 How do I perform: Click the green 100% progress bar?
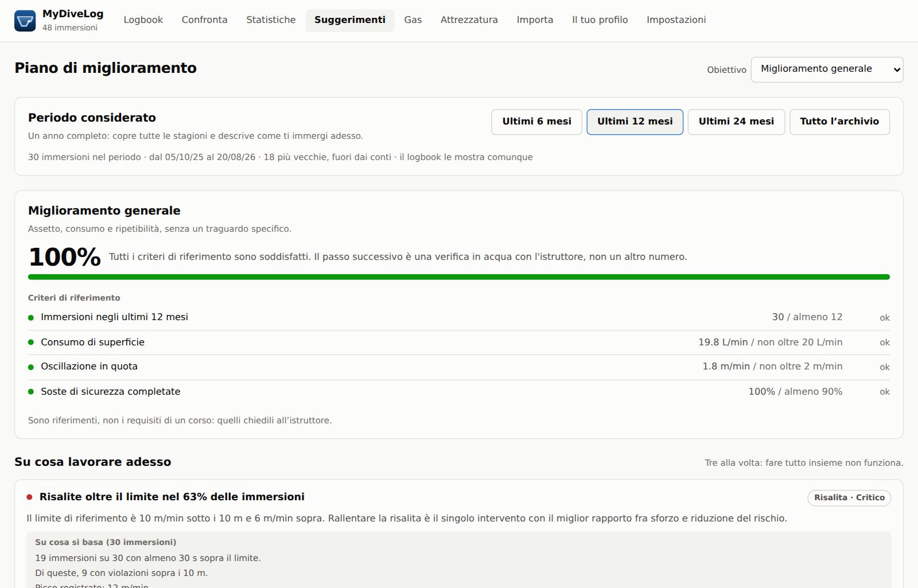(x=459, y=277)
